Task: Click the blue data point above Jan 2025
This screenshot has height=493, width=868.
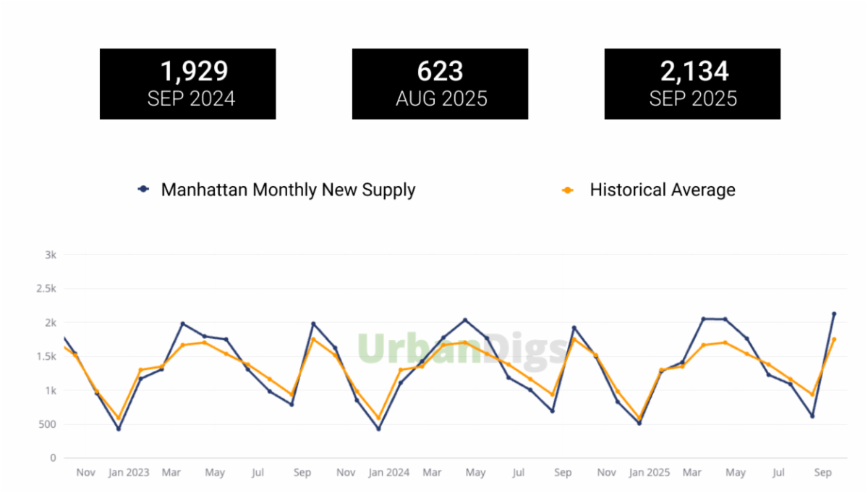Action: pyautogui.click(x=639, y=423)
